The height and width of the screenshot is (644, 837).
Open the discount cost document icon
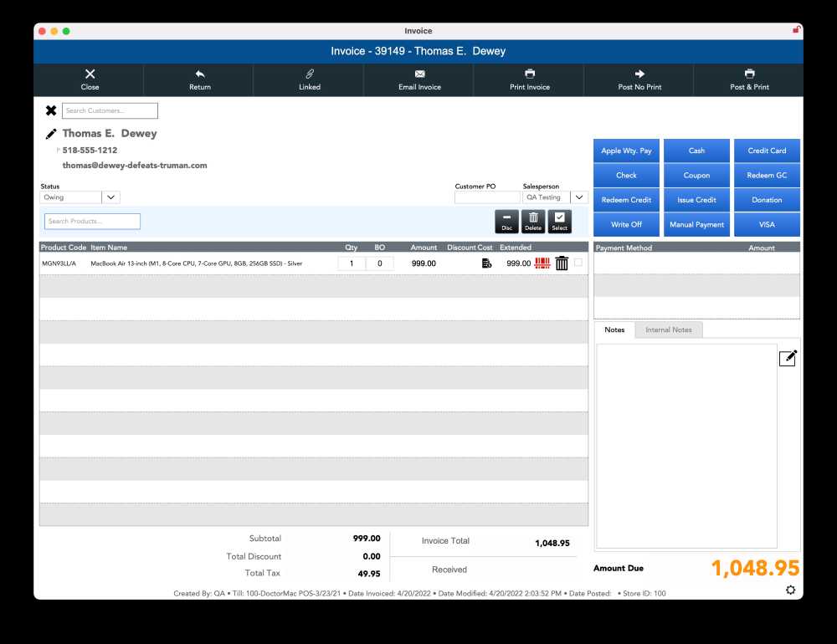click(485, 263)
